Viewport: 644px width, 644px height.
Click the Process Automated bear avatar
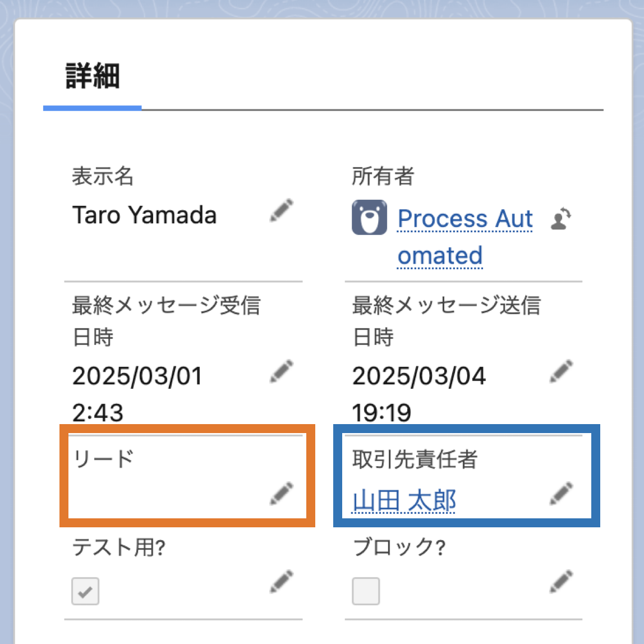pos(369,217)
